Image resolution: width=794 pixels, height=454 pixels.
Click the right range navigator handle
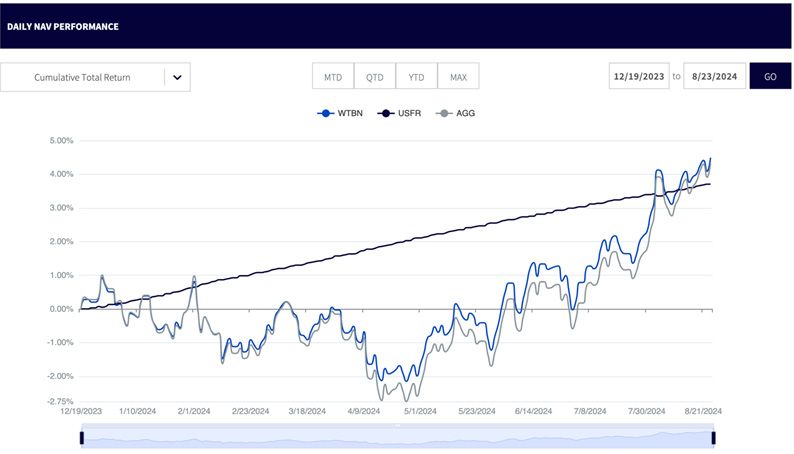pos(713,438)
